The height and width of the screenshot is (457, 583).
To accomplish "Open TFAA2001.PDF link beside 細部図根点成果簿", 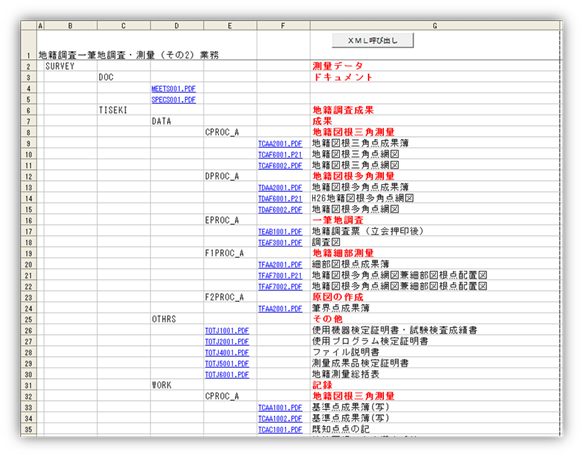I will 280,265.
